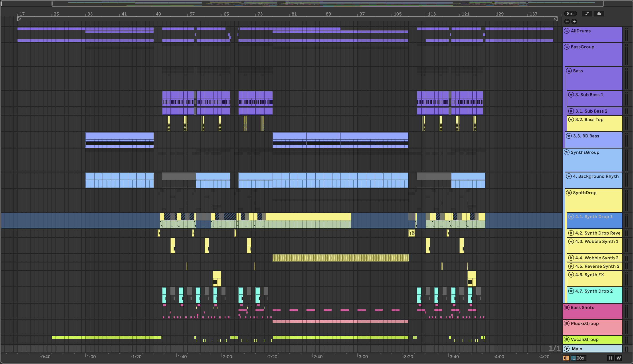Fold the BassGroup group icon
The image size is (633, 364).
(567, 47)
